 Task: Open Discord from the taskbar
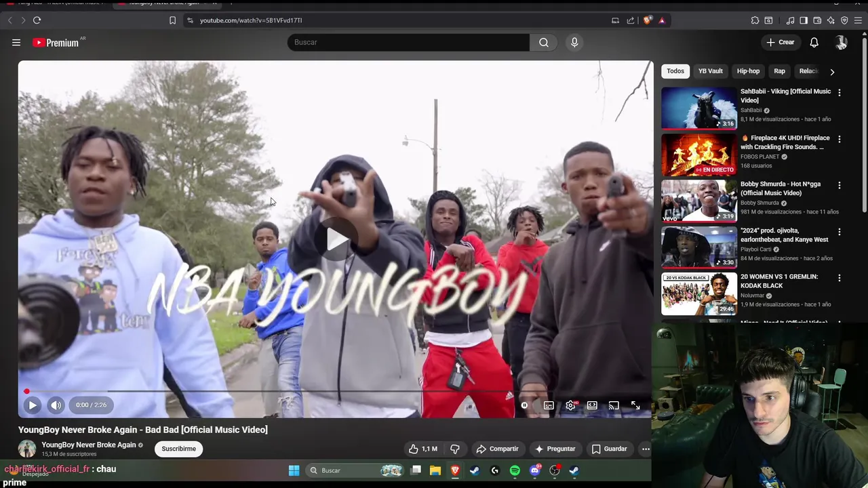535,470
